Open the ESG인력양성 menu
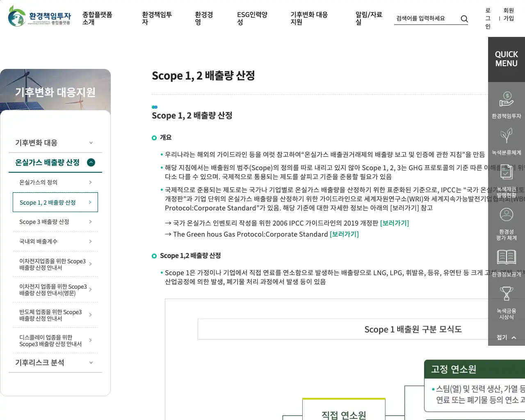This screenshot has width=525, height=420. [x=252, y=18]
